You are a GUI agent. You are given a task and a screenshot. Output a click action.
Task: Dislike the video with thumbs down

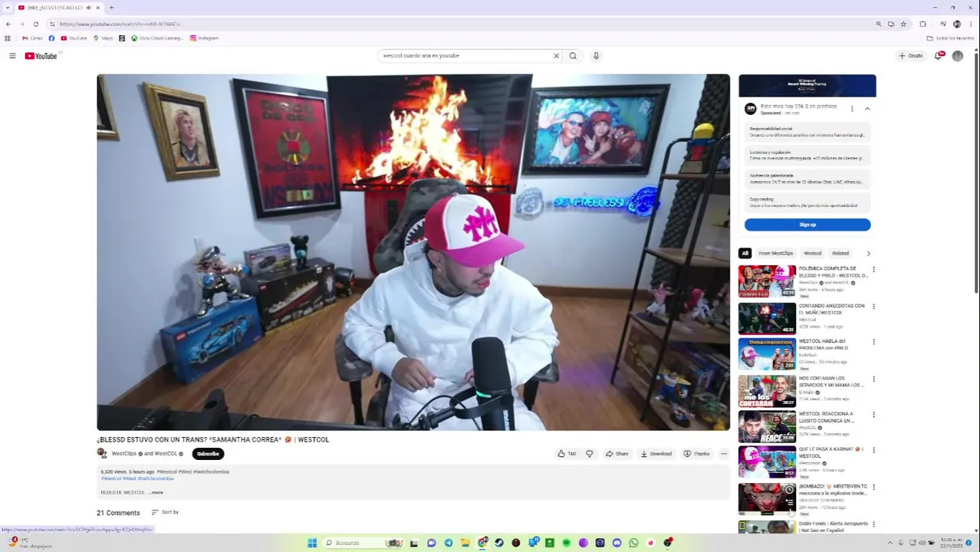point(589,454)
